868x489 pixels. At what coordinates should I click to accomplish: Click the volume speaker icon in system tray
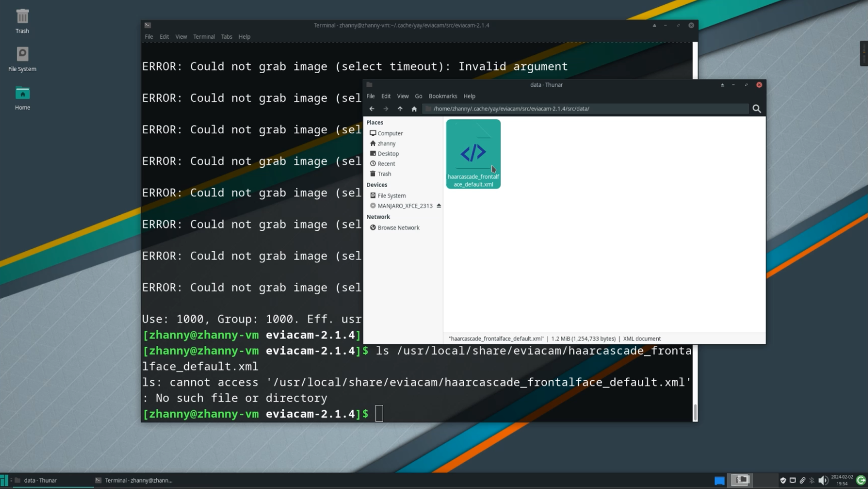[823, 480]
